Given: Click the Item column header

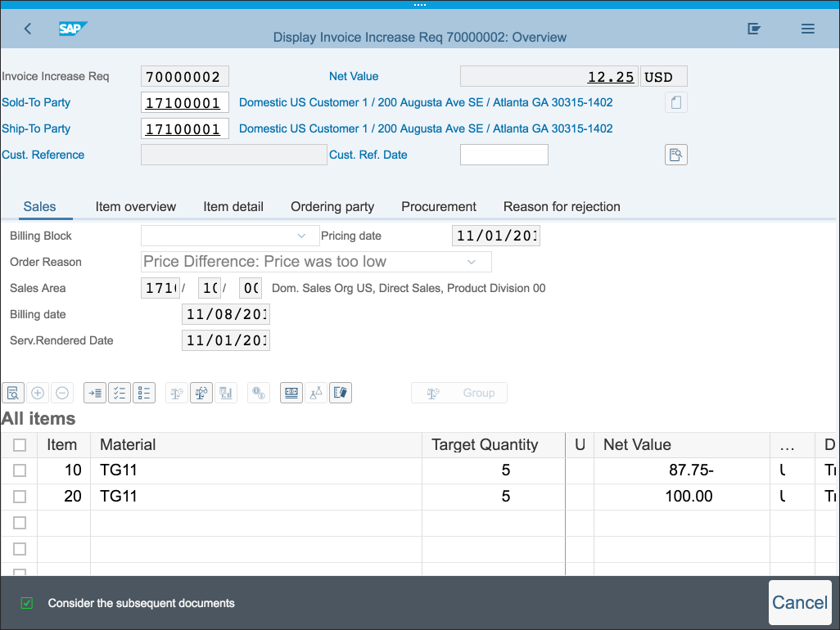Looking at the screenshot, I should click(63, 445).
